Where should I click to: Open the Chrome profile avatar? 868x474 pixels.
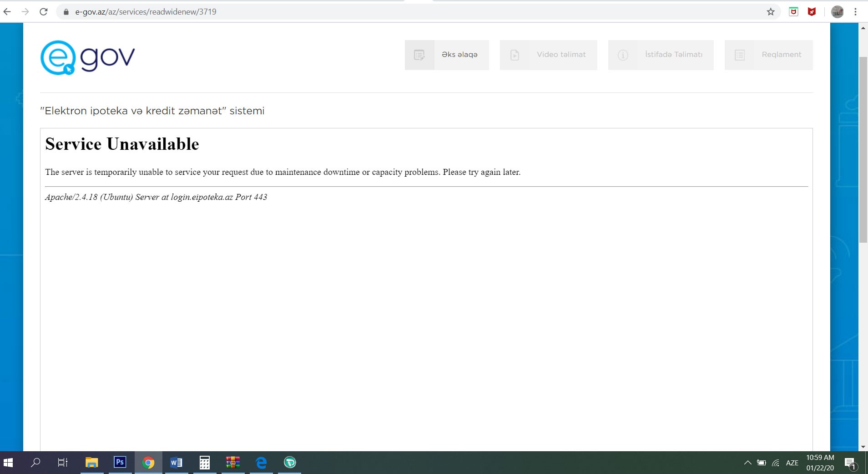[837, 12]
